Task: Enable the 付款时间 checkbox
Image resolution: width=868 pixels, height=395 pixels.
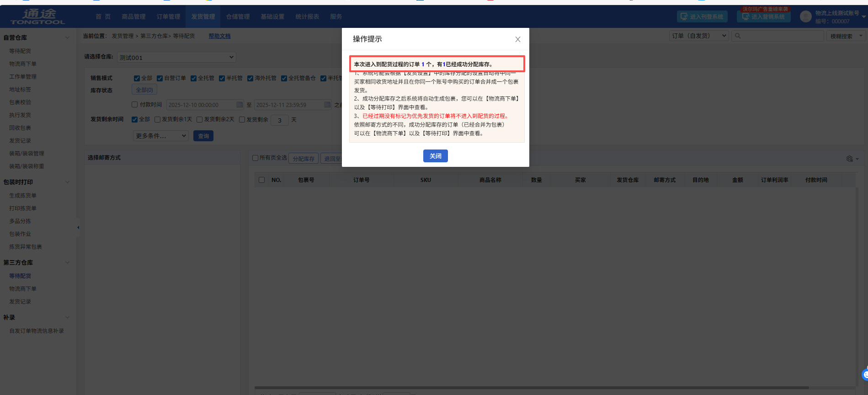Action: (x=135, y=105)
